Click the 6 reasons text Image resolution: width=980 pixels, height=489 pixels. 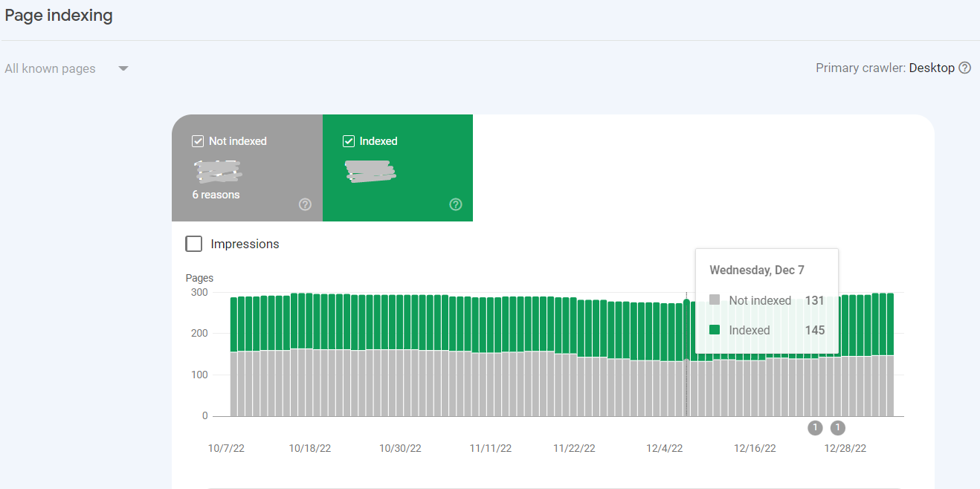tap(216, 195)
